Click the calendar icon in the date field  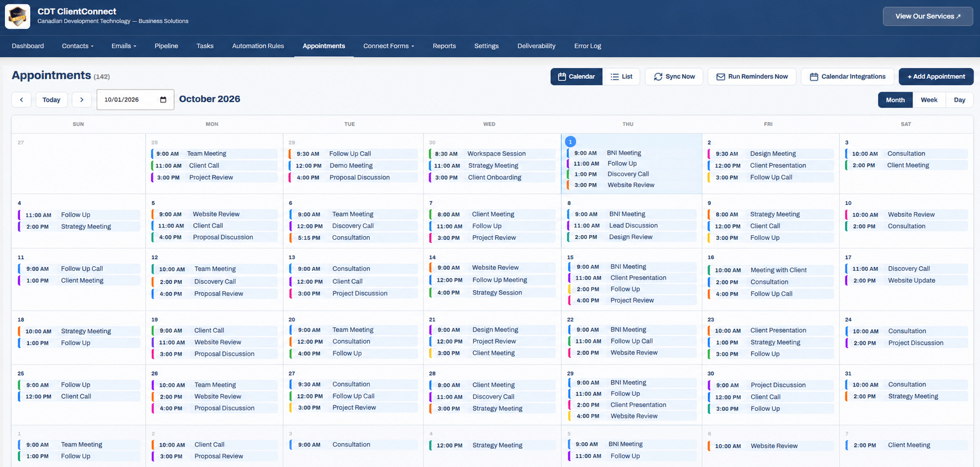[163, 100]
